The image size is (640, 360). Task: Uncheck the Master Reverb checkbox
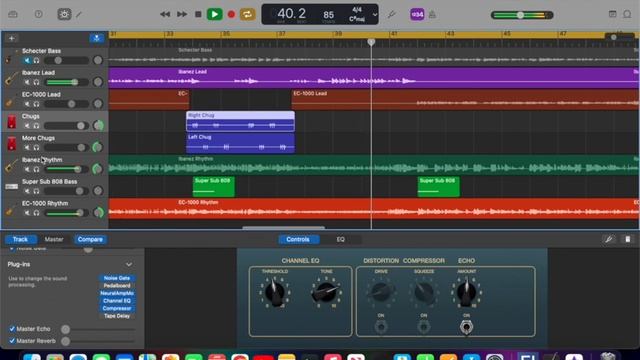coord(12,340)
